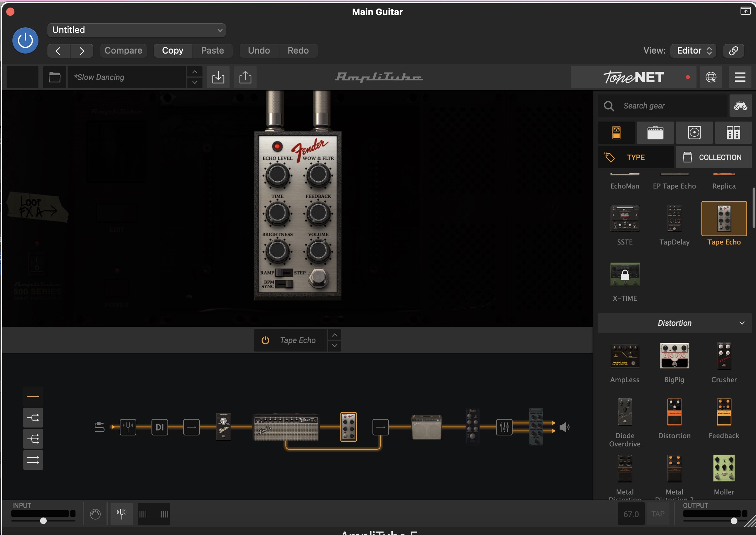Click the Slow Dancing preset name field

(127, 77)
